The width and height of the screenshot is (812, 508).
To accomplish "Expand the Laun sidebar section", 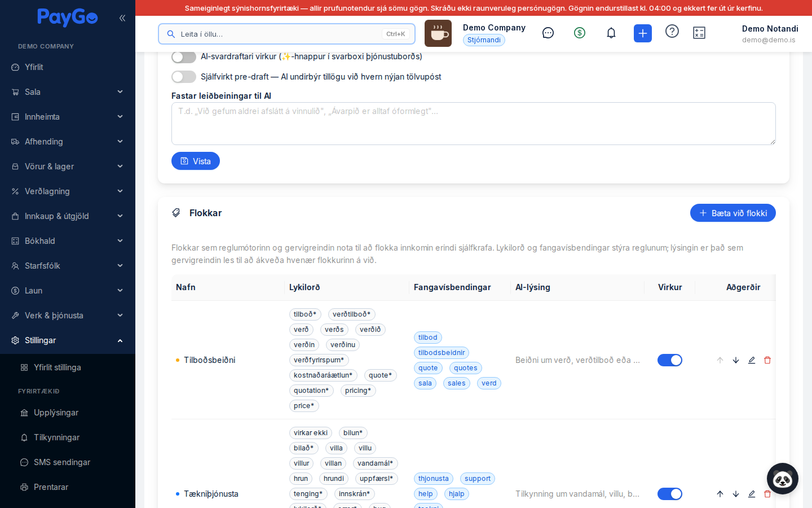I will (68, 291).
